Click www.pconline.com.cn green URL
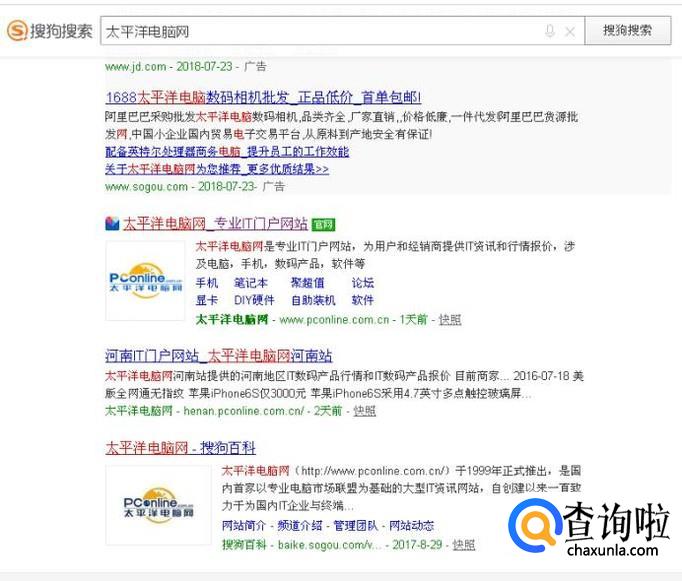Screen dimensions: 682x581 pos(334,320)
